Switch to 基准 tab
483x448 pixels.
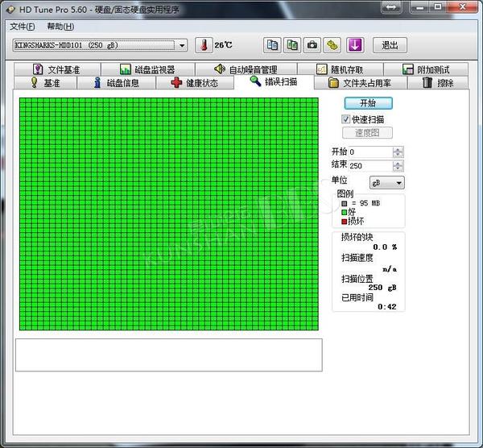(46, 83)
